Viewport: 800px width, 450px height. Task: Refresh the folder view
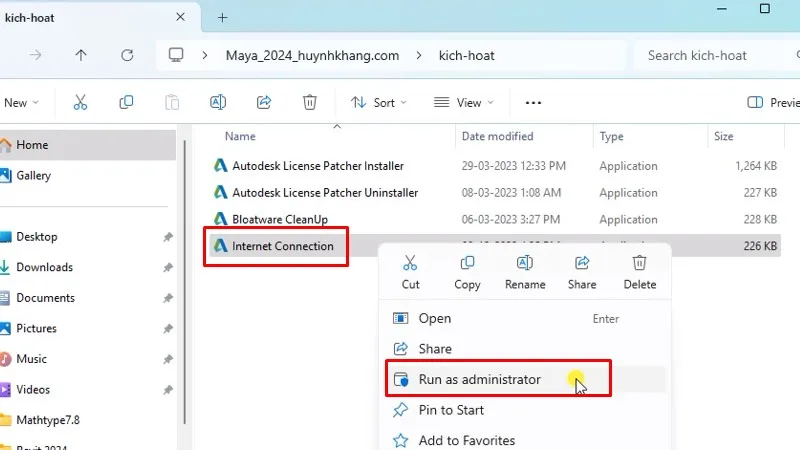pos(127,55)
